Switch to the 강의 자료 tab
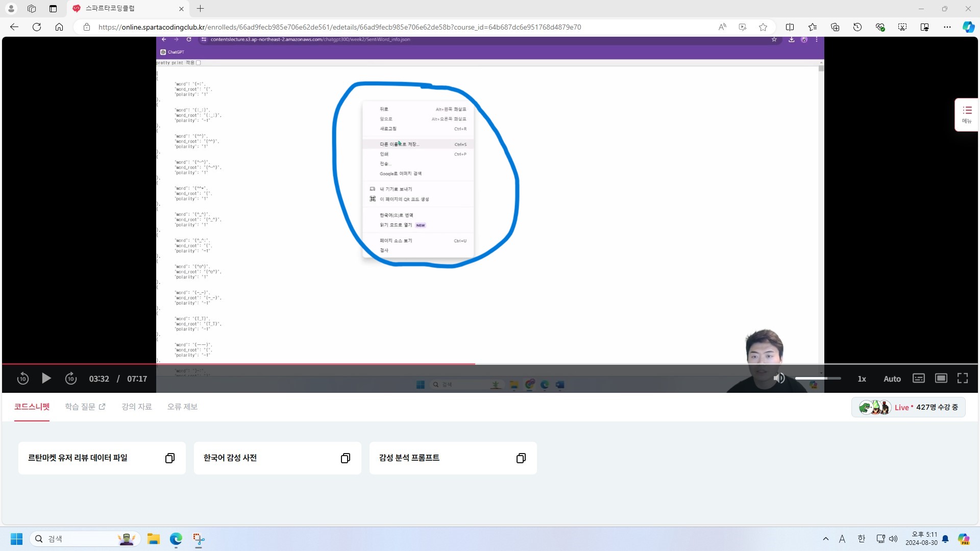980x551 pixels. [137, 407]
